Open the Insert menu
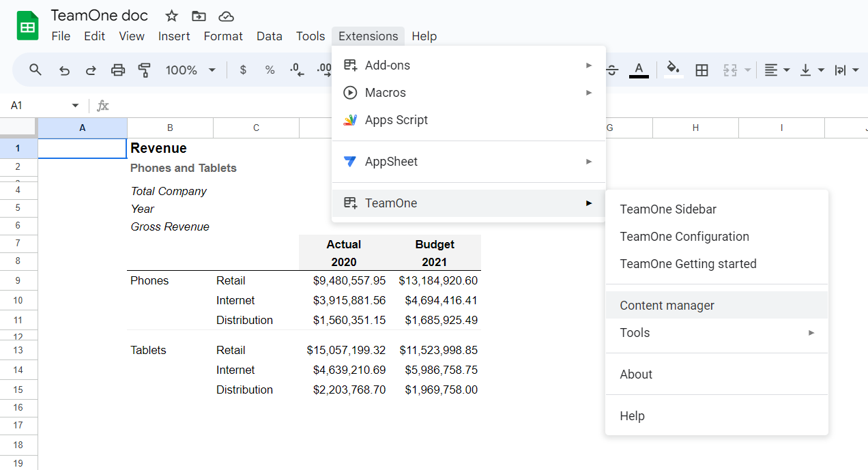This screenshot has width=868, height=470. pos(174,36)
